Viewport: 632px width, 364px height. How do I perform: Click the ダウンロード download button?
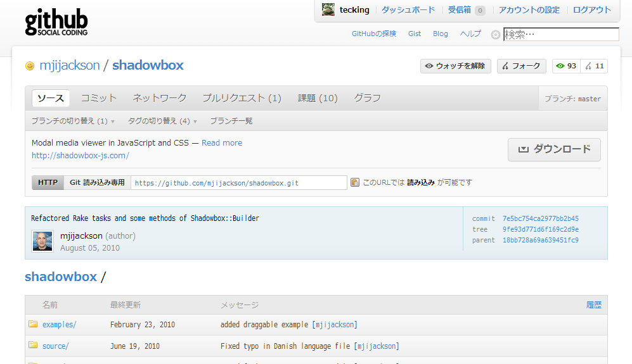pos(554,150)
